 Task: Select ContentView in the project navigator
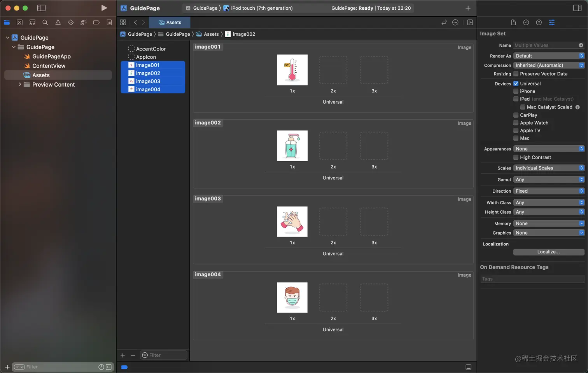49,66
